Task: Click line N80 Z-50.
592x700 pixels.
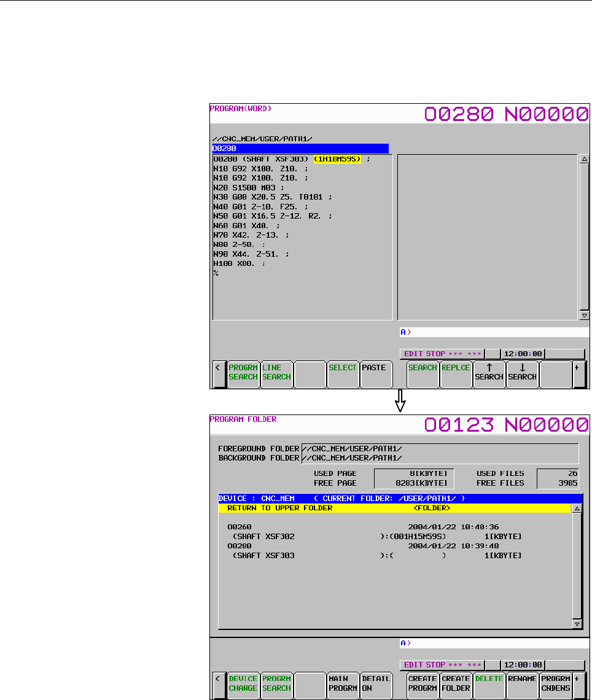Action: (x=240, y=244)
